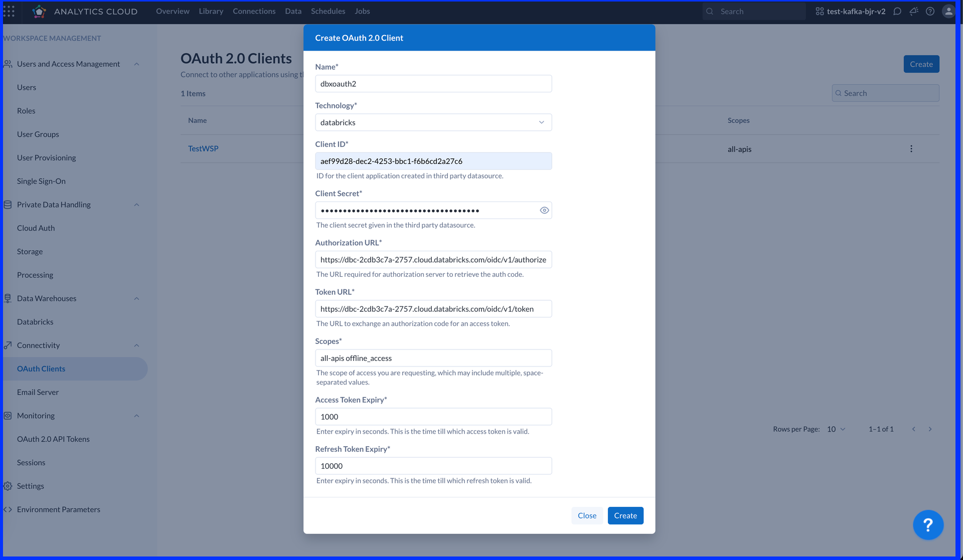Click the Authorization URL input field
The height and width of the screenshot is (560, 963).
(433, 260)
